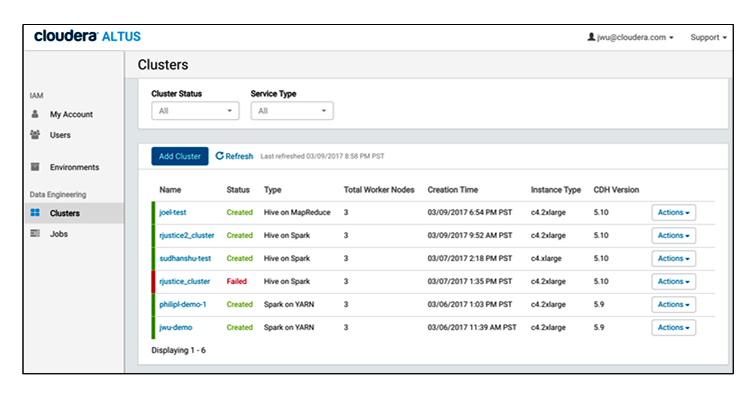Screen dimensions: 747x393
Task: Click the Clusters grid icon
Action: tap(35, 212)
